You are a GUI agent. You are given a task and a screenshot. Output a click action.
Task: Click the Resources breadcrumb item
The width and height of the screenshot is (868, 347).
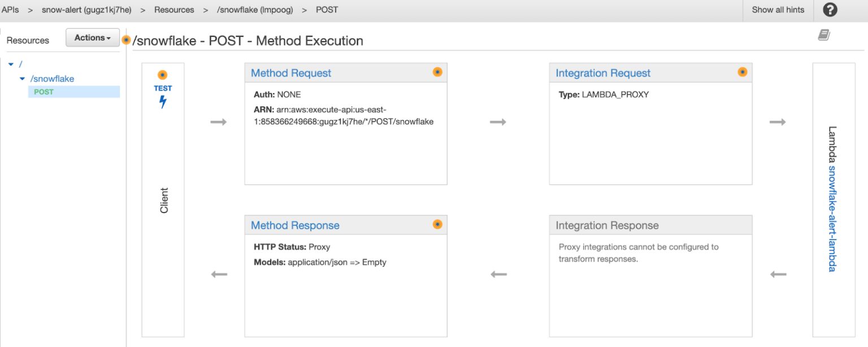174,10
